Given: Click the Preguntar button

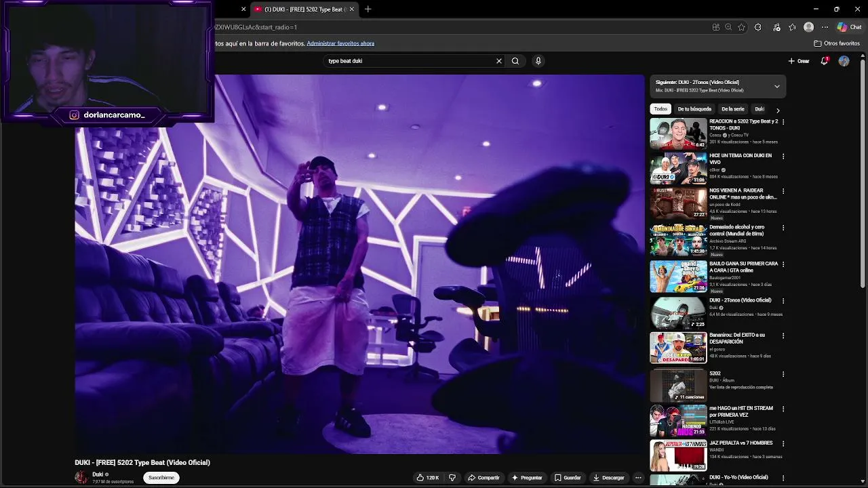Looking at the screenshot, I should (x=527, y=478).
